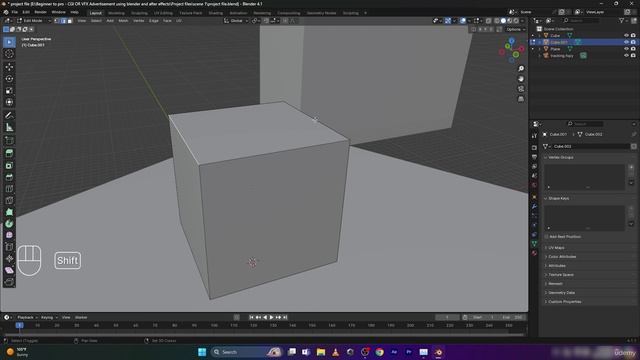Image resolution: width=640 pixels, height=360 pixels.
Task: Expand the Color Attributes panel
Action: [x=561, y=257]
